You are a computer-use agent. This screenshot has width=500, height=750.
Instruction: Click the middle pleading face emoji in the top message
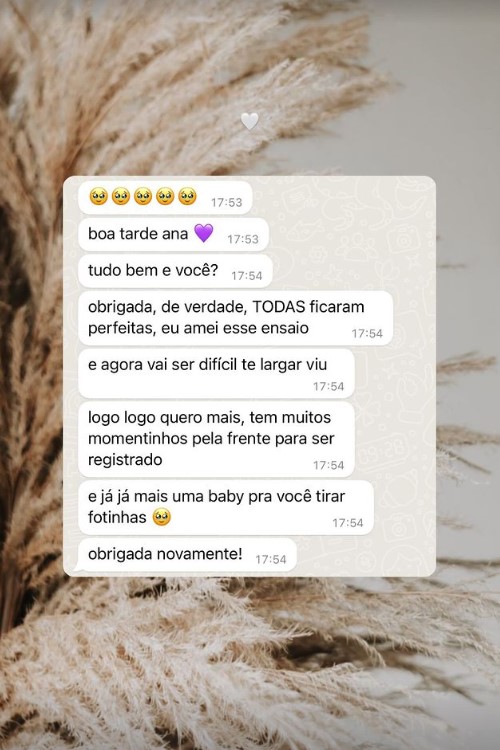click(143, 197)
